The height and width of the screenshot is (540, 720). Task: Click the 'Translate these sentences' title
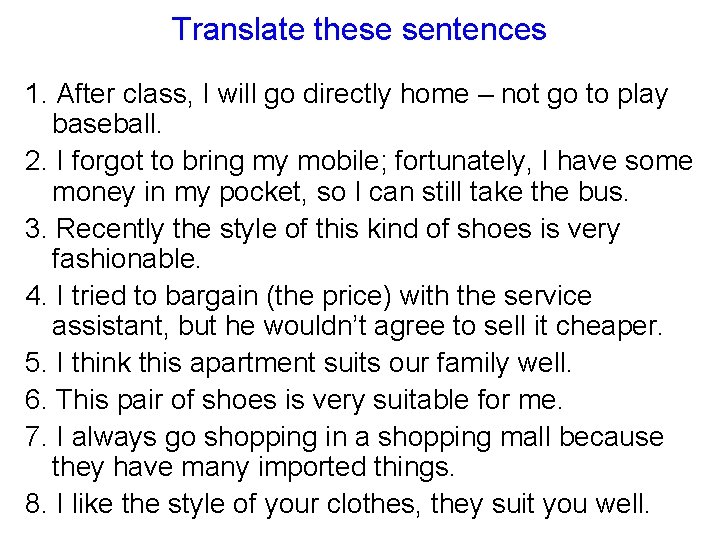click(x=358, y=29)
